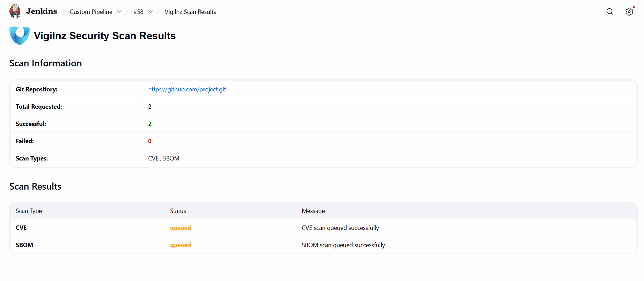Click the Message column header
Screen dimensions: 644x281
[313, 211]
